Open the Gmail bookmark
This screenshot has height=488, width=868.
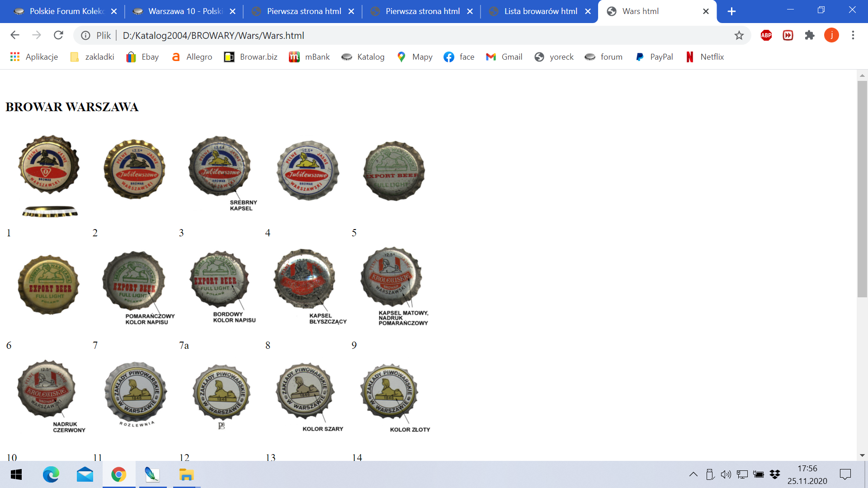[504, 57]
